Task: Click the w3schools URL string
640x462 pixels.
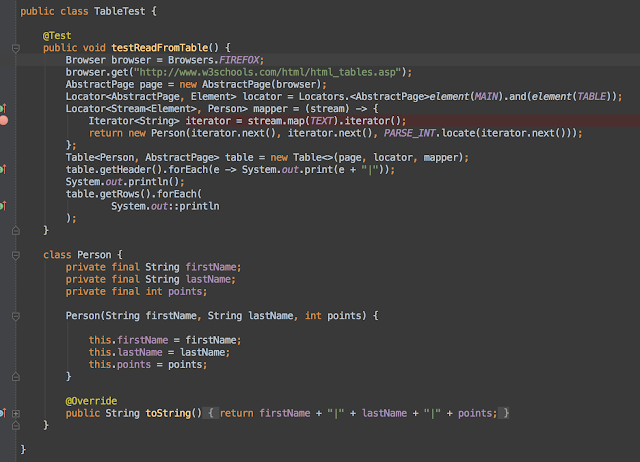Action: point(267,72)
